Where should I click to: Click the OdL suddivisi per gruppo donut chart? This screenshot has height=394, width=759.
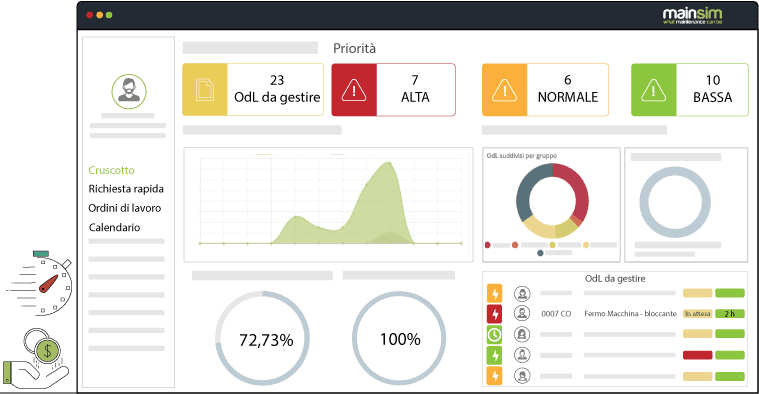pyautogui.click(x=552, y=201)
